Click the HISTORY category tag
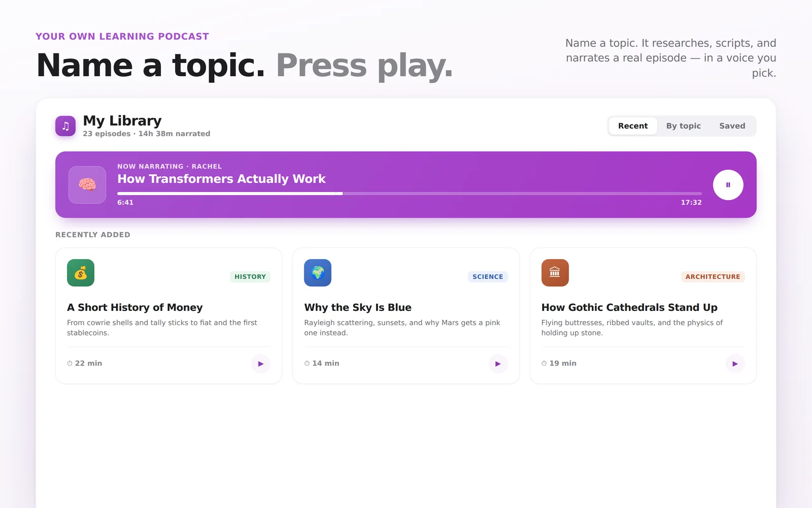The width and height of the screenshot is (812, 508). [250, 277]
